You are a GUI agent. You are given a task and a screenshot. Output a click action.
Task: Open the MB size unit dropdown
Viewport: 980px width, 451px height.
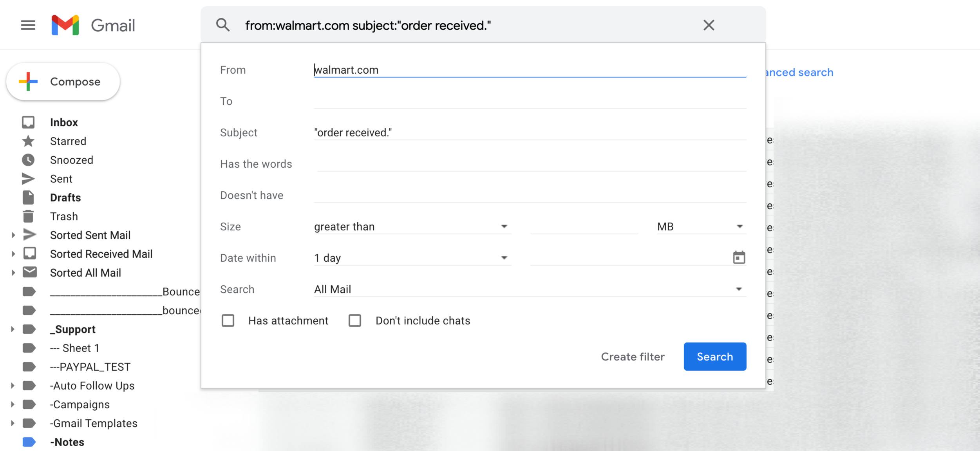(701, 226)
